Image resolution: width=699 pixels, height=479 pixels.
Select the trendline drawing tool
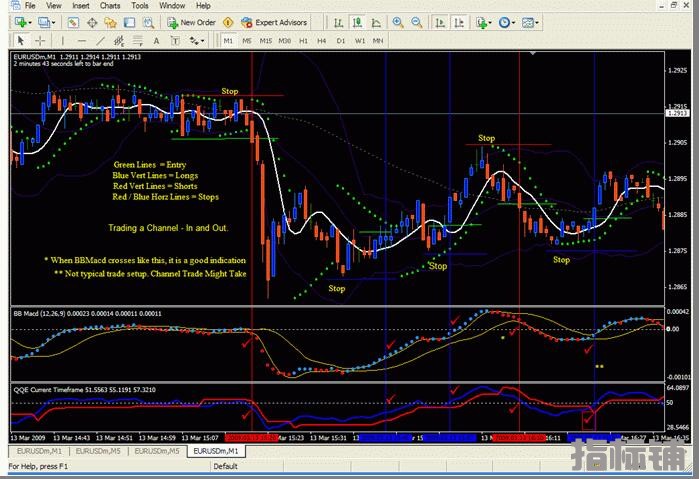[x=100, y=41]
